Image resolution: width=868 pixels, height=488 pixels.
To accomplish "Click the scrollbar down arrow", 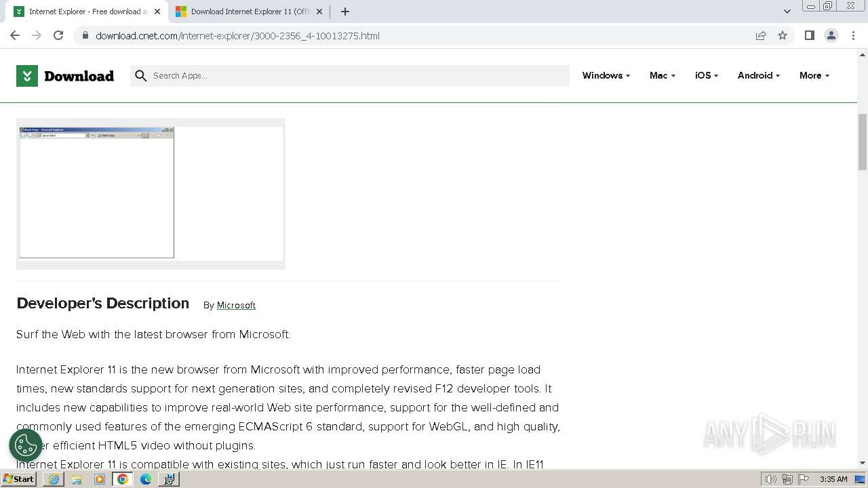I will pyautogui.click(x=863, y=463).
